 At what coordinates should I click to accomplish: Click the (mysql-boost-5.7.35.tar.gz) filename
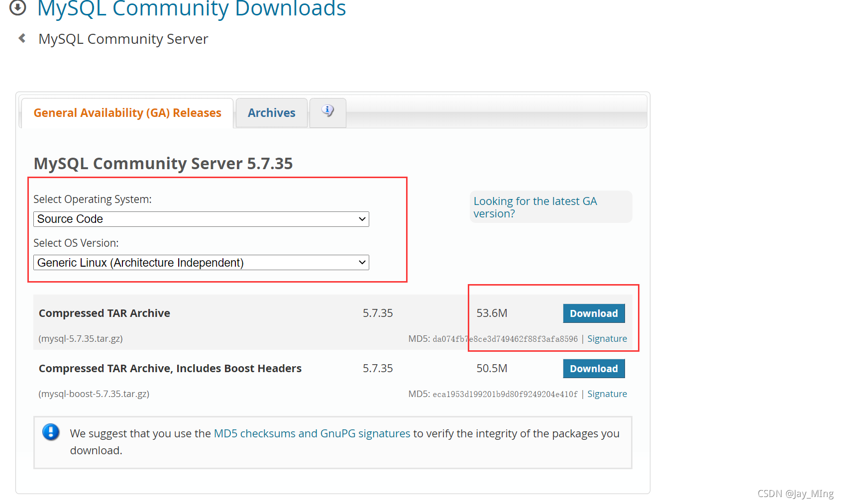click(94, 394)
